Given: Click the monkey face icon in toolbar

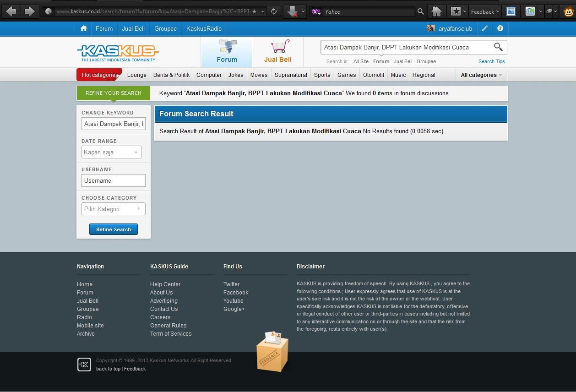Looking at the screenshot, I should (569, 11).
